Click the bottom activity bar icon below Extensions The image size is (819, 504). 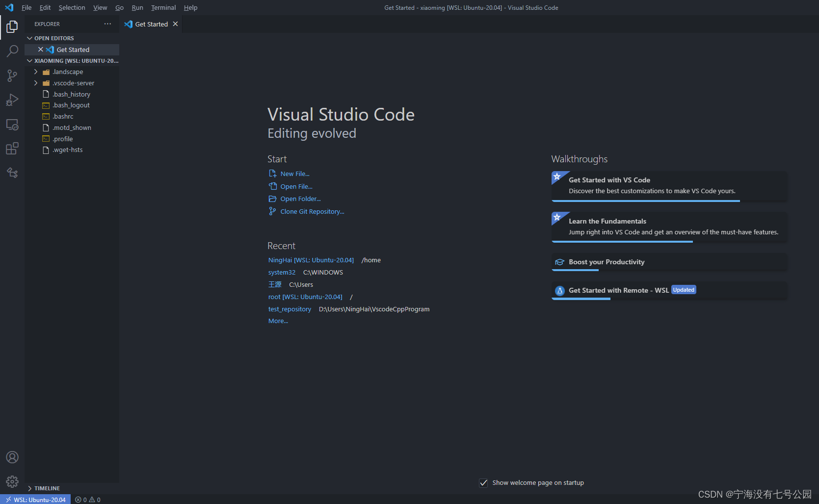(12, 173)
